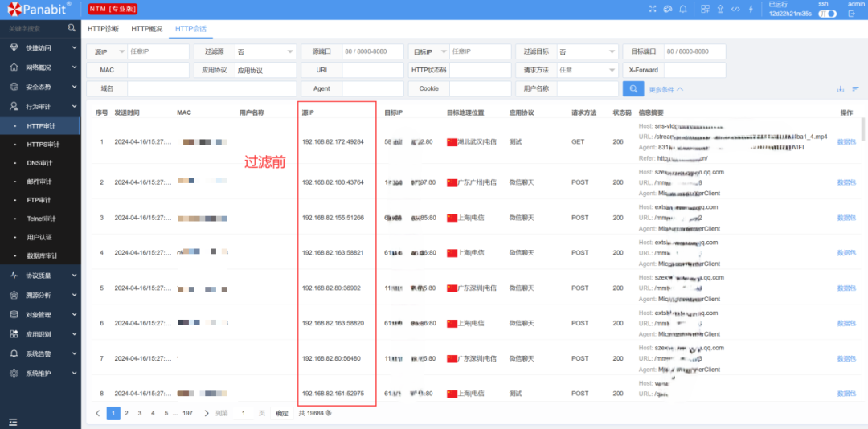The image size is (868, 429).
Task: Open the notifications bell icon
Action: click(683, 9)
